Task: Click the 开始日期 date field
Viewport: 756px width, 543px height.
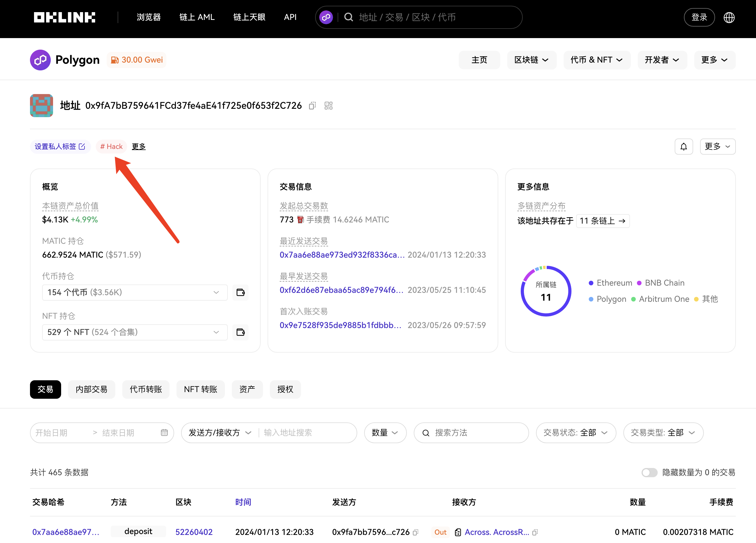Action: point(51,433)
